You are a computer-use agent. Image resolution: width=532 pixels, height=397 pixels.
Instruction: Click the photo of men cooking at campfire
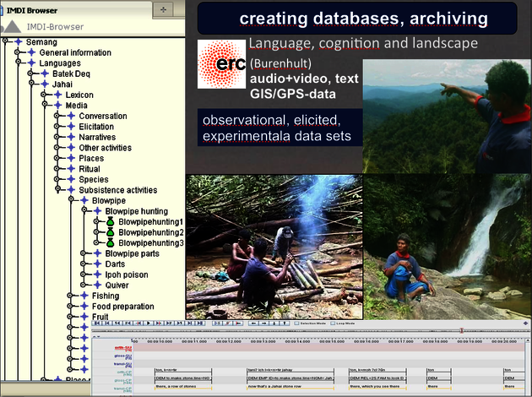pyautogui.click(x=274, y=247)
